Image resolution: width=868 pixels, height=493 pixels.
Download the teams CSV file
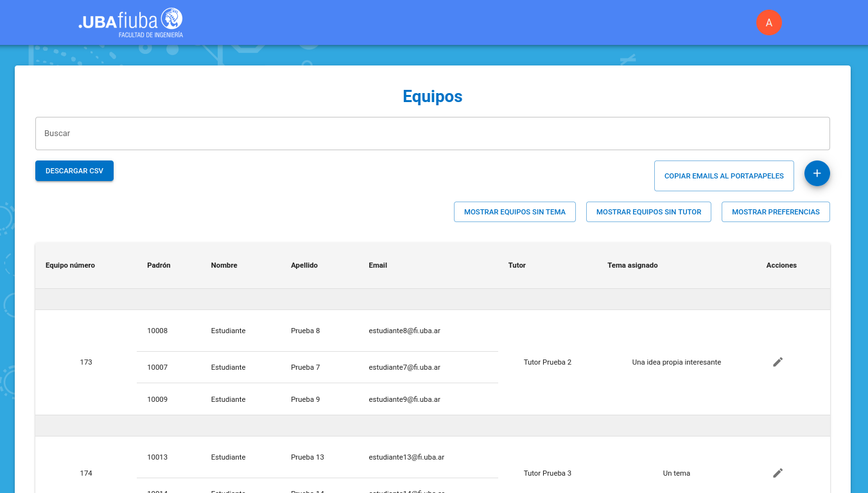coord(74,171)
